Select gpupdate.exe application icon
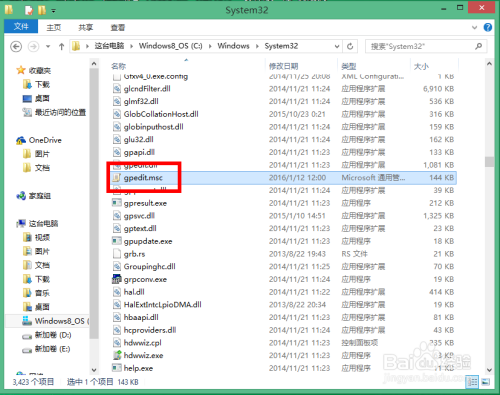Viewport: 500px width, 395px height. 116,241
